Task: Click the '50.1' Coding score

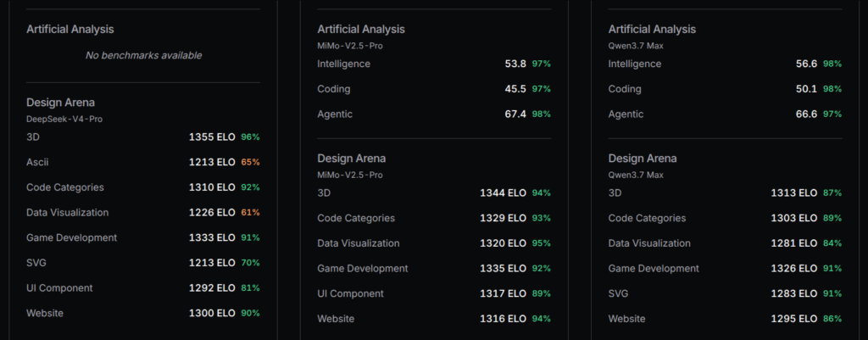Action: pyautogui.click(x=807, y=89)
